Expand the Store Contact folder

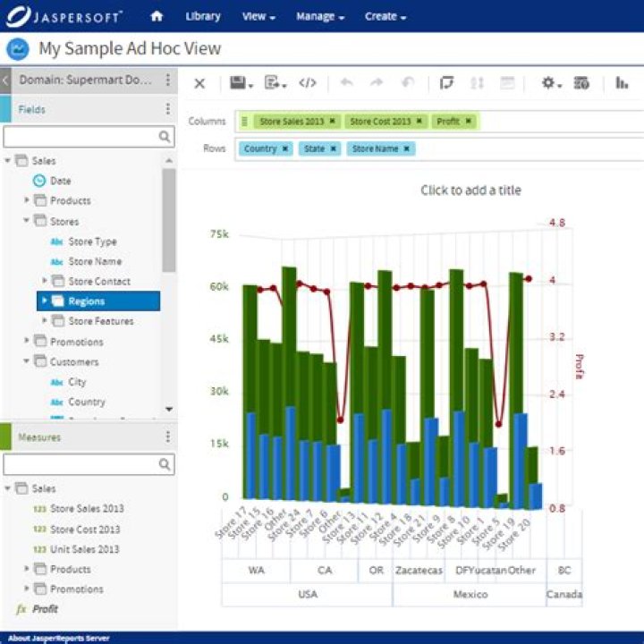pos(45,281)
